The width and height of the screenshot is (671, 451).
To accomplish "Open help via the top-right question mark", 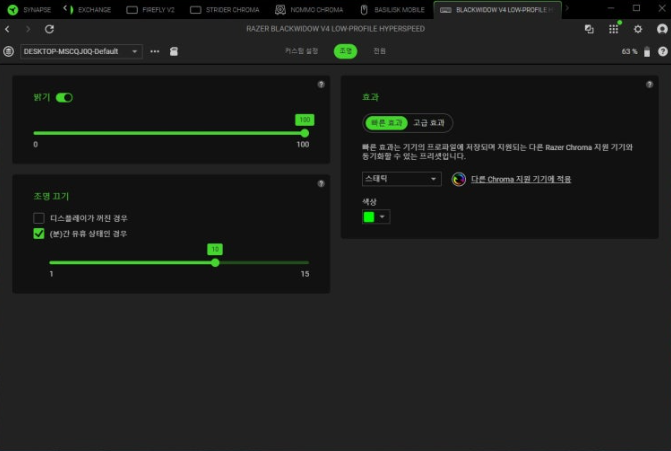I will (662, 51).
